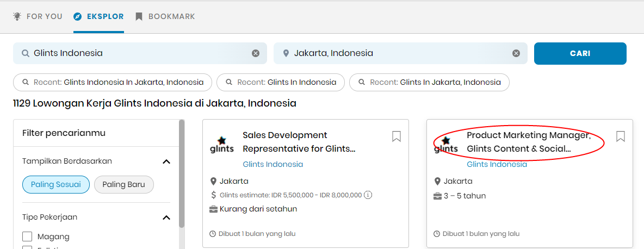Viewport: 644px width, 249px height.
Task: Select recent search Glints In Jakarta, Indonesia
Action: pos(429,82)
